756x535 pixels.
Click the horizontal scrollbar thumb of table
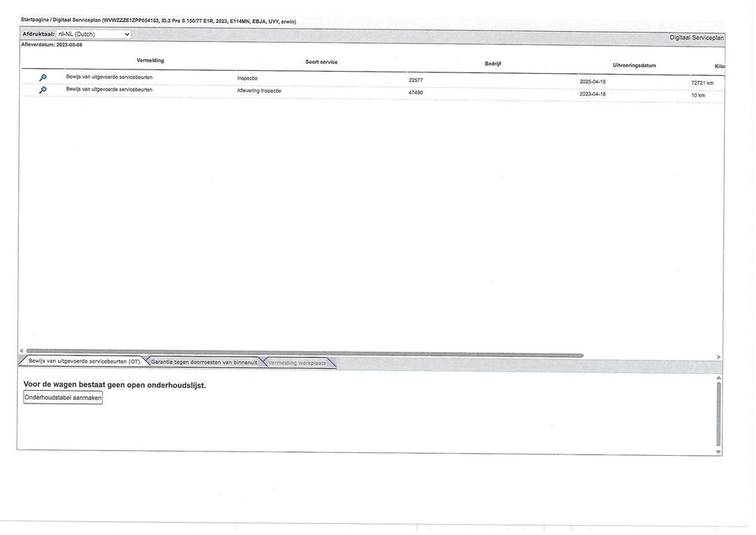pos(305,353)
